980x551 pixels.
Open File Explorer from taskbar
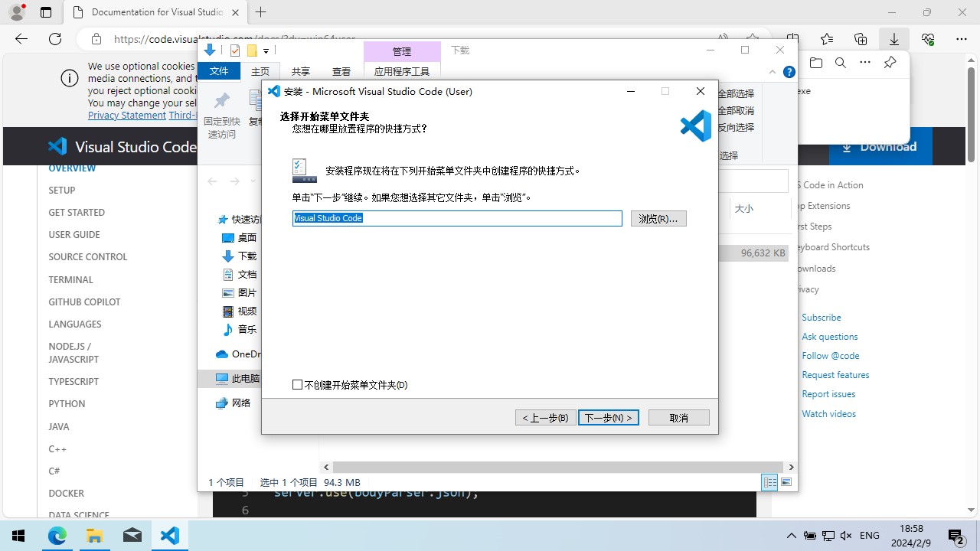(x=95, y=536)
